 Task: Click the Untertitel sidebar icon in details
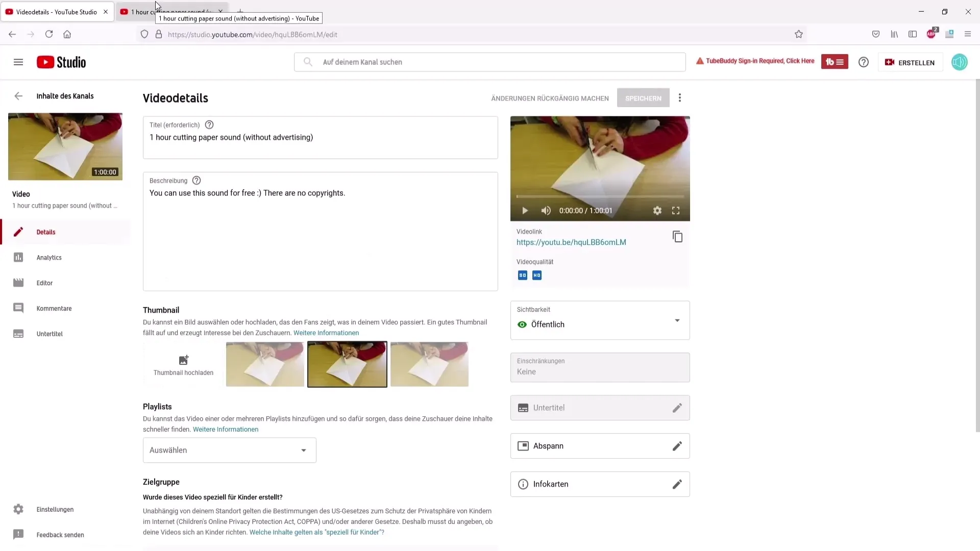click(18, 333)
